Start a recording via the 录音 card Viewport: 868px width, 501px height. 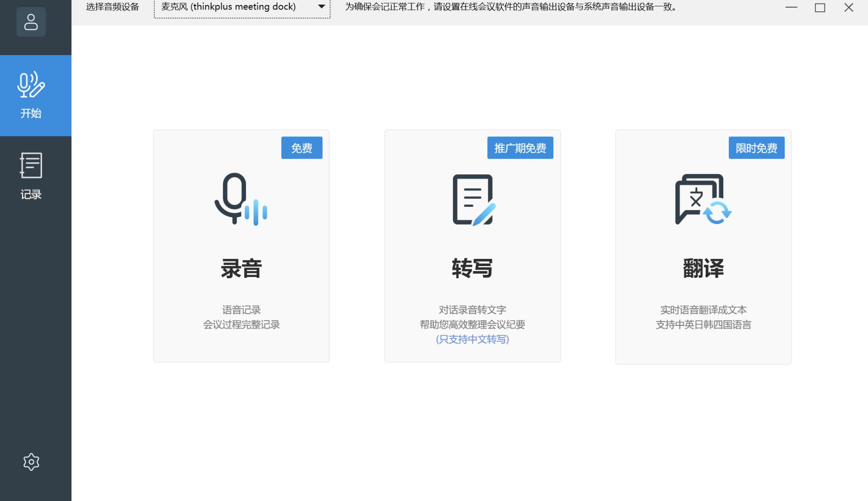click(x=241, y=246)
